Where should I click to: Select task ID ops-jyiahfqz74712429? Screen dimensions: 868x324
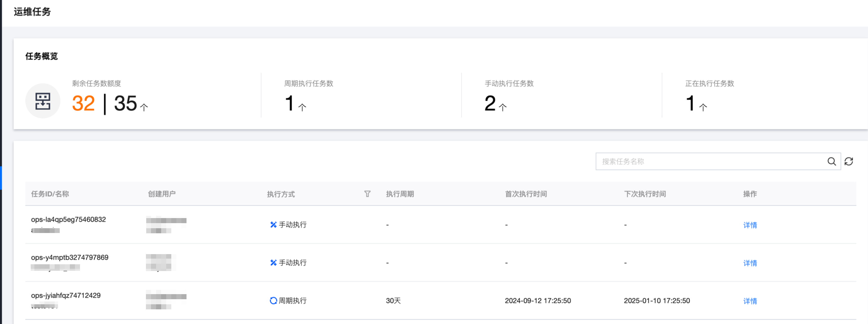[x=66, y=295]
